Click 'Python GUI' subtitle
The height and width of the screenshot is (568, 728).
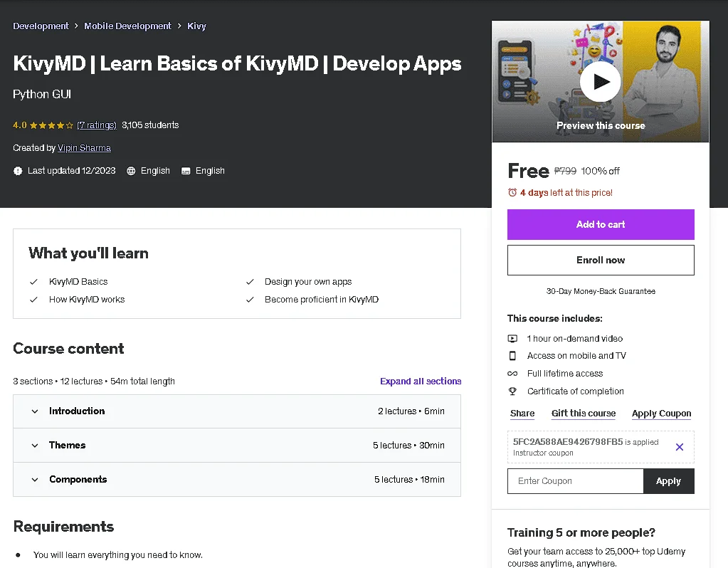click(42, 94)
